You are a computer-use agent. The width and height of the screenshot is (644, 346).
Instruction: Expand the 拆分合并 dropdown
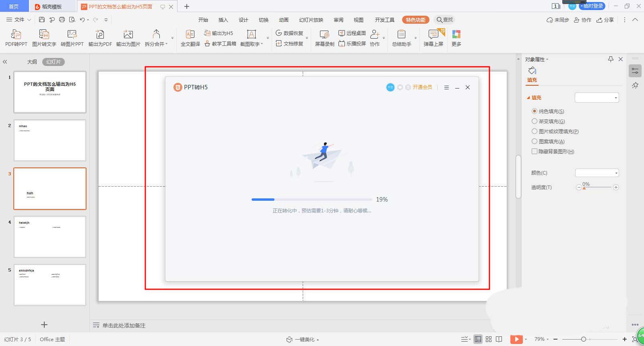[167, 44]
